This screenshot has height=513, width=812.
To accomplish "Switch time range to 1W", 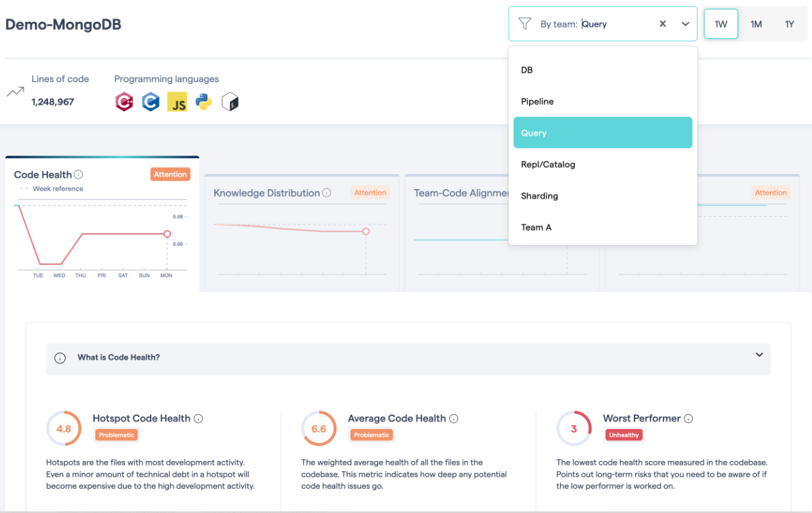I will pos(721,24).
